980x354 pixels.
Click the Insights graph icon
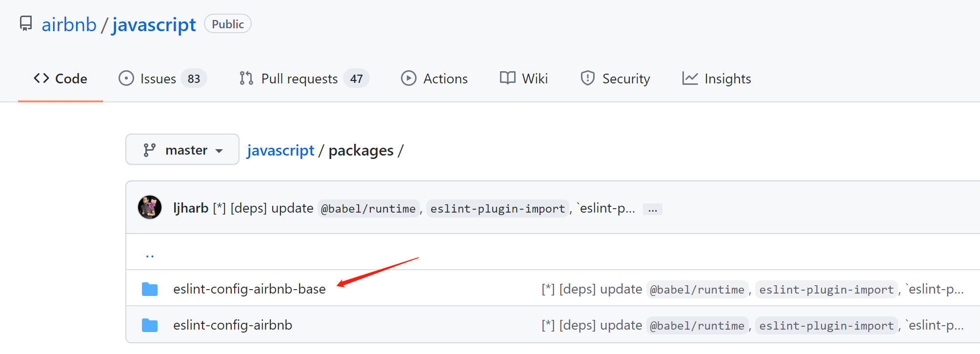[690, 79]
